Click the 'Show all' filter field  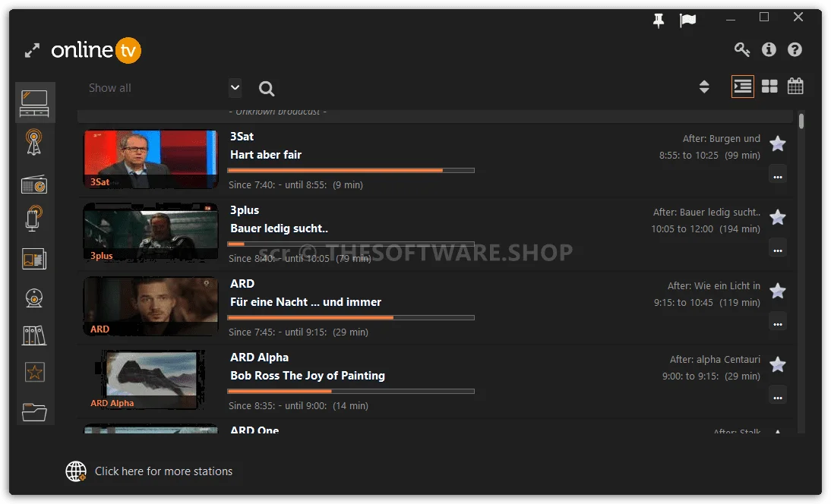tap(156, 88)
